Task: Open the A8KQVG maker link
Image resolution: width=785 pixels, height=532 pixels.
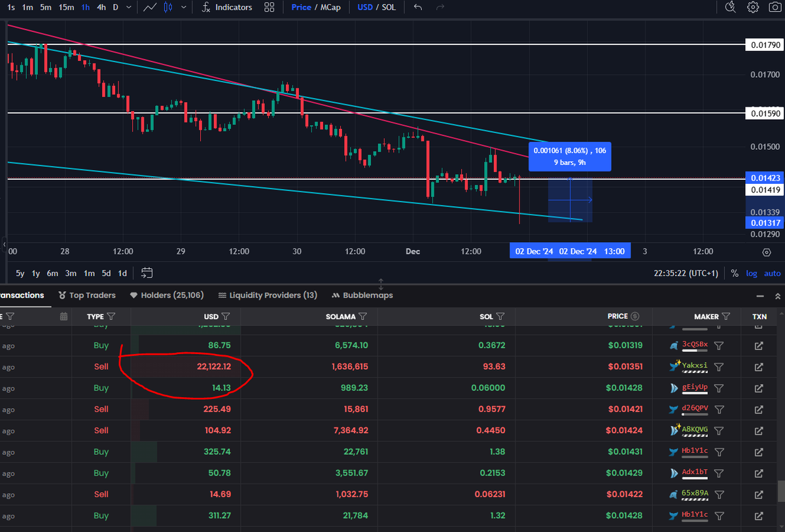Action: coord(695,429)
